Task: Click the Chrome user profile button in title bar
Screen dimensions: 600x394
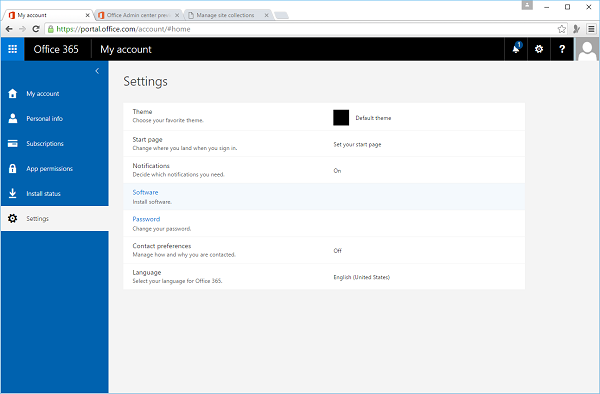Action: pyautogui.click(x=527, y=5)
